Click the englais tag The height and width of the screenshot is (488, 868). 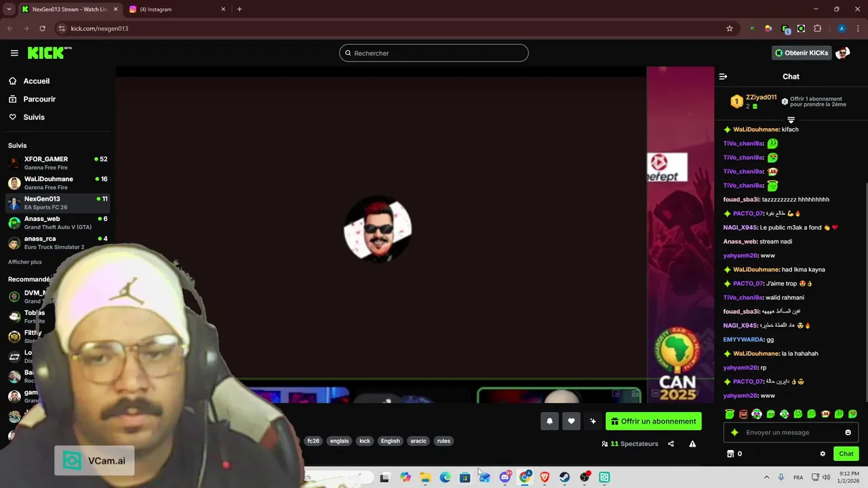pos(339,441)
